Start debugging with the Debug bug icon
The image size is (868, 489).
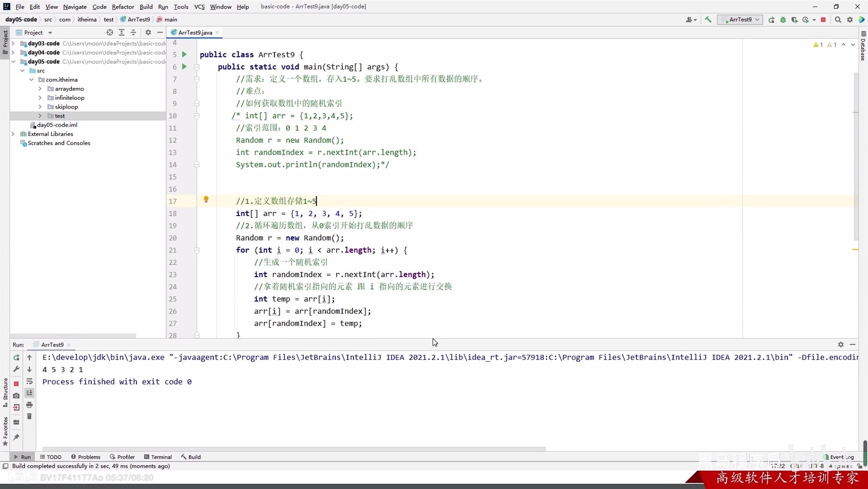tap(783, 19)
